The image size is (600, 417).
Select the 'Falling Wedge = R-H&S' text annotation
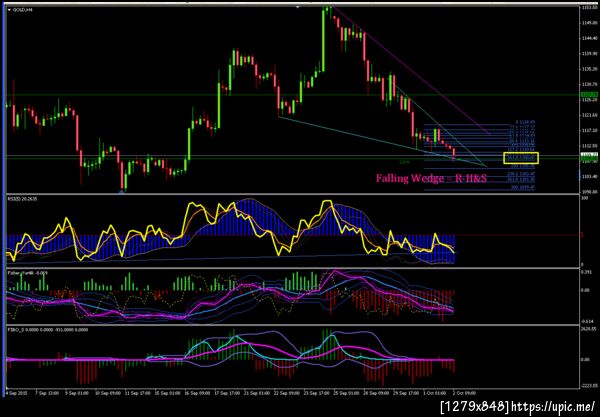(431, 178)
